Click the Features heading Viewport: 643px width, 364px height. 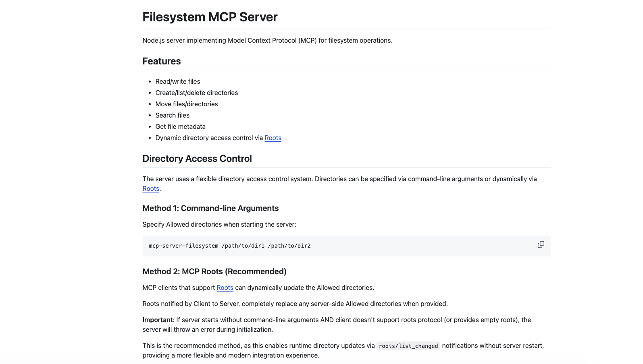162,61
